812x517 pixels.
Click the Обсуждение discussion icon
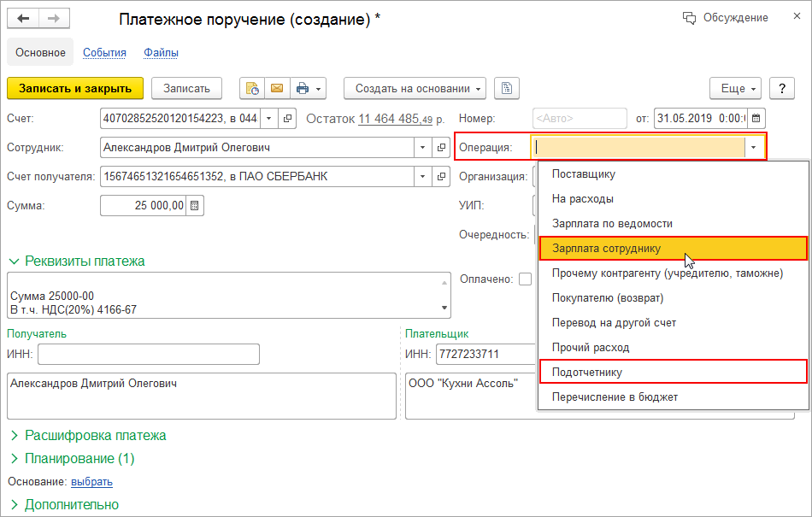(689, 18)
